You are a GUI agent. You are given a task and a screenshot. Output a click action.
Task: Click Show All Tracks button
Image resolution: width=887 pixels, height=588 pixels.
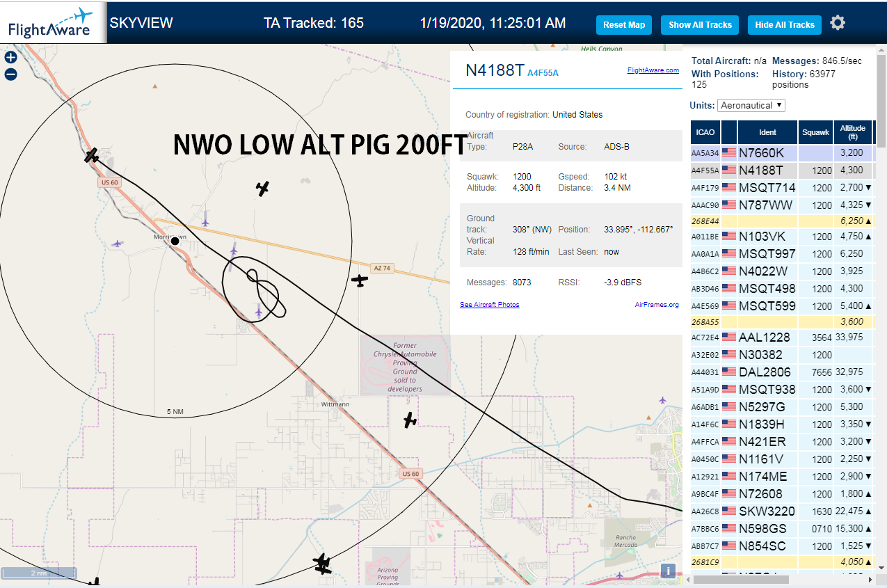tap(700, 25)
